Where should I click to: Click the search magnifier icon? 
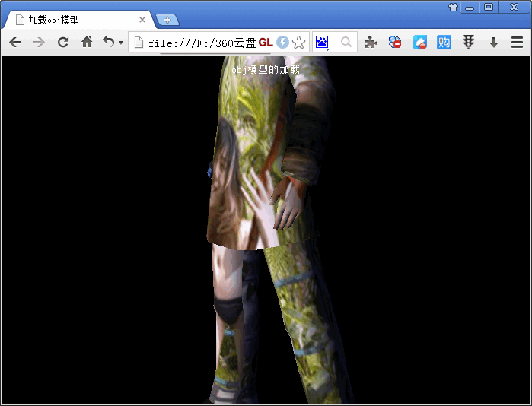(346, 42)
